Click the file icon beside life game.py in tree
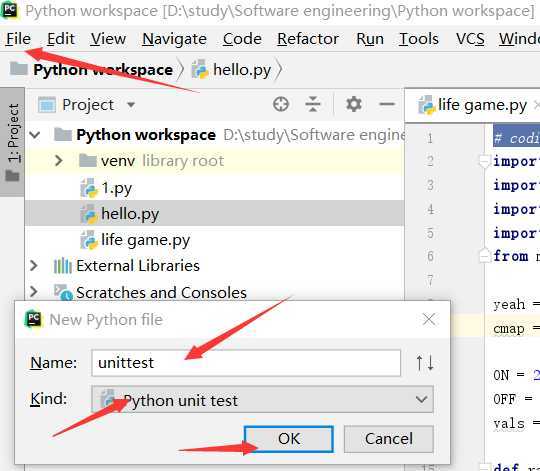The width and height of the screenshot is (540, 471). click(x=89, y=240)
